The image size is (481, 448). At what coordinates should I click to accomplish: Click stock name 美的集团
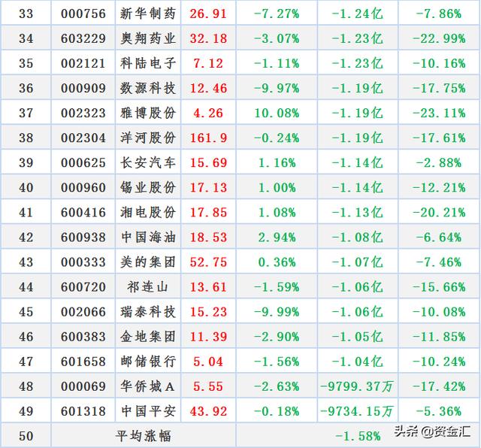tap(148, 262)
